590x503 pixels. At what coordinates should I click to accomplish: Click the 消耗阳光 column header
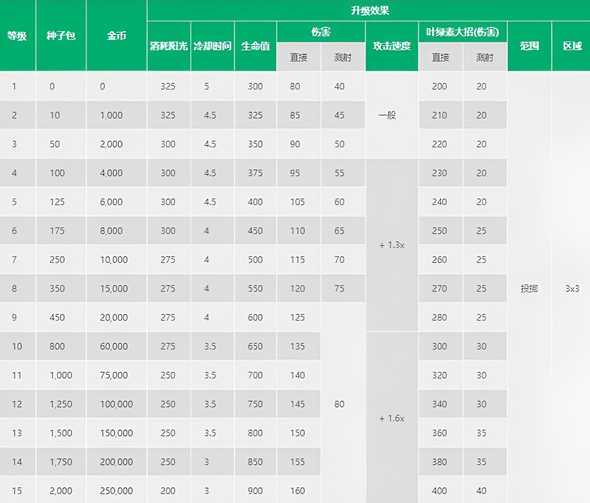pos(169,46)
